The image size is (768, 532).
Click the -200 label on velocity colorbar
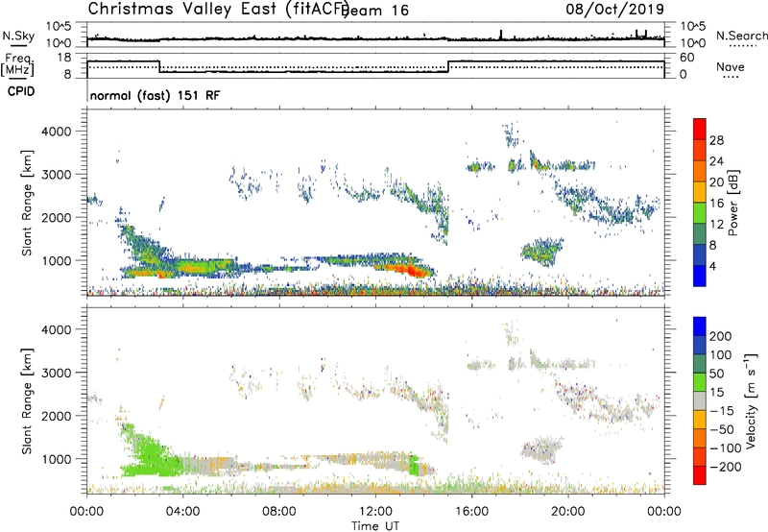pos(725,467)
